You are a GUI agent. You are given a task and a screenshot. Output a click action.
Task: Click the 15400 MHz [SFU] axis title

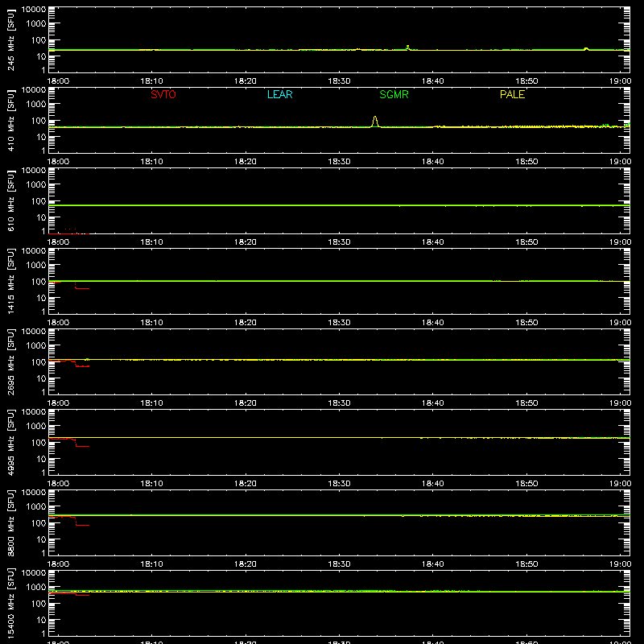tap(11, 603)
